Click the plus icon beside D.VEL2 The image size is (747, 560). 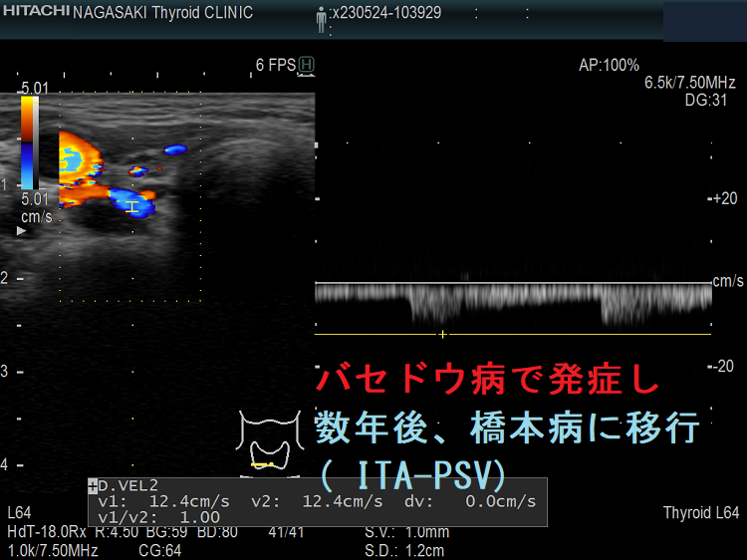pyautogui.click(x=94, y=486)
